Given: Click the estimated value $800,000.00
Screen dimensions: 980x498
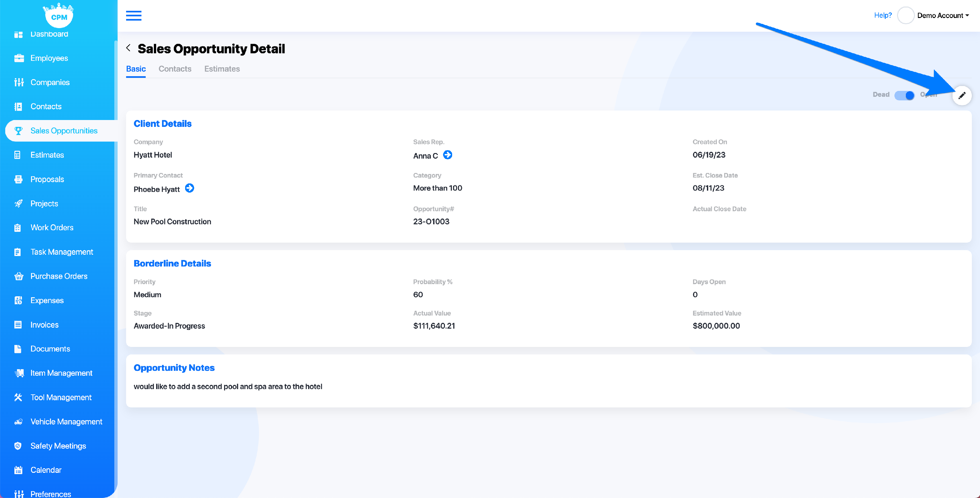Looking at the screenshot, I should pos(716,326).
